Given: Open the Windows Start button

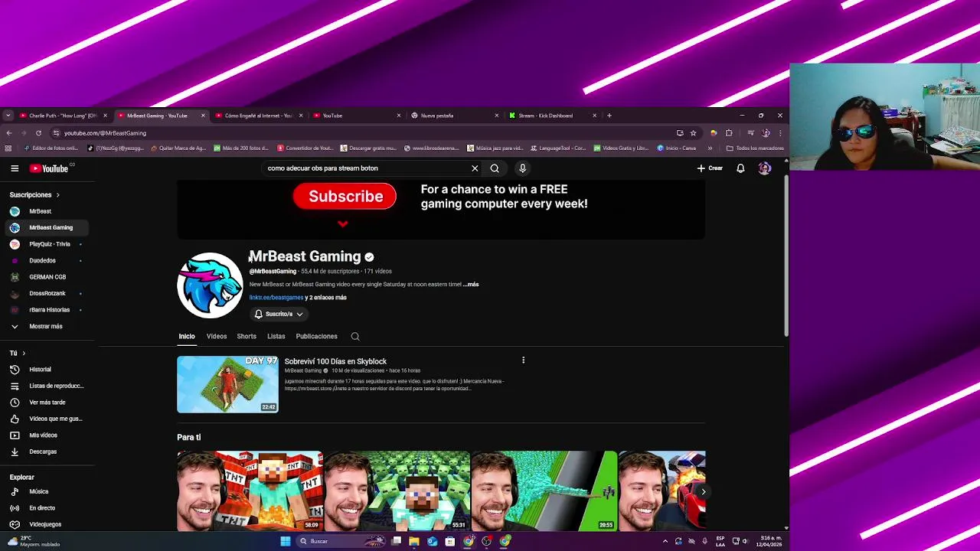Looking at the screenshot, I should tap(286, 541).
